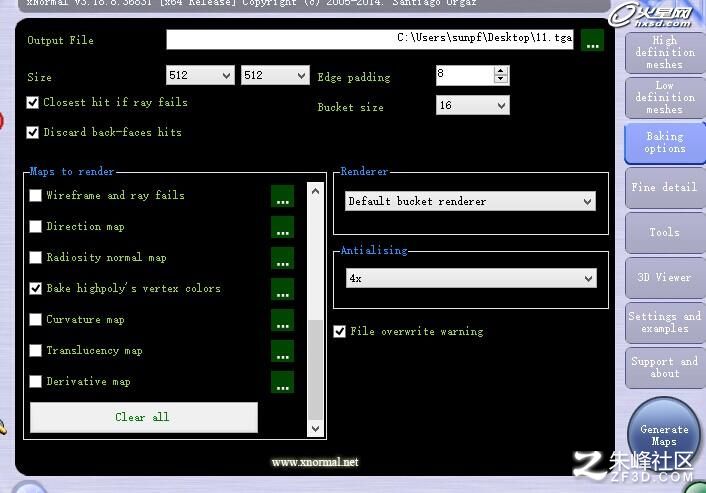Open Support and about tab
The width and height of the screenshot is (706, 493).
(665, 368)
